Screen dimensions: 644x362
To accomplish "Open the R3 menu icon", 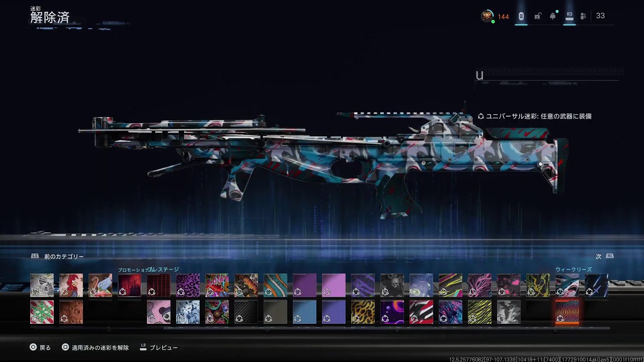I will tap(570, 16).
